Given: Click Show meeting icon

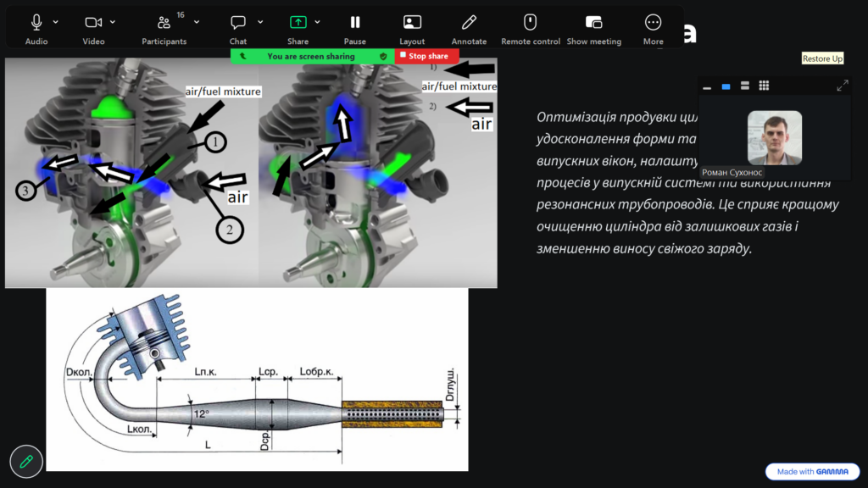Looking at the screenshot, I should (x=593, y=23).
